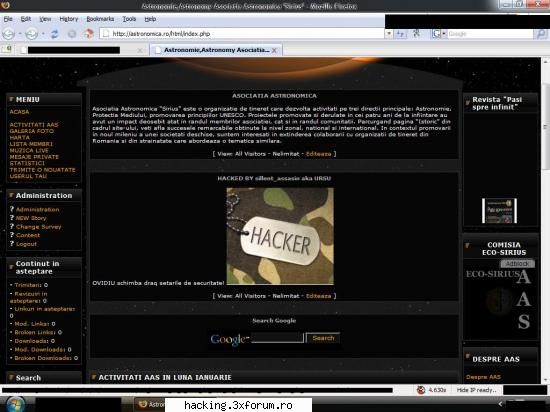The width and height of the screenshot is (550, 412).
Task: Open MUZICA LIVE link
Action: (x=29, y=150)
